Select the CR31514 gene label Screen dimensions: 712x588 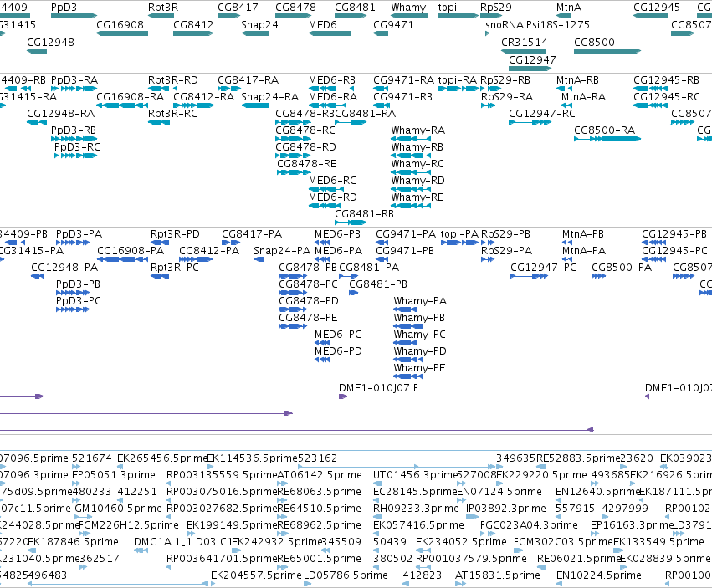(525, 42)
